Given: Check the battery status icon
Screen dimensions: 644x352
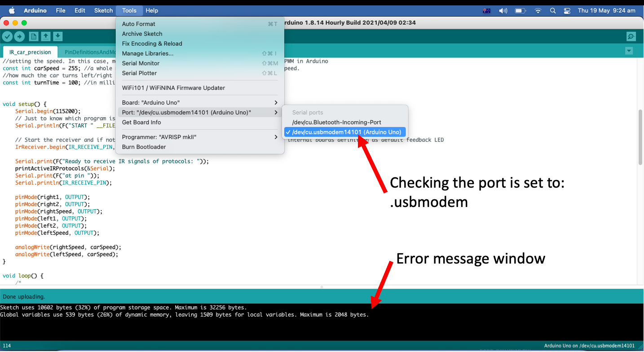Looking at the screenshot, I should [x=520, y=10].
